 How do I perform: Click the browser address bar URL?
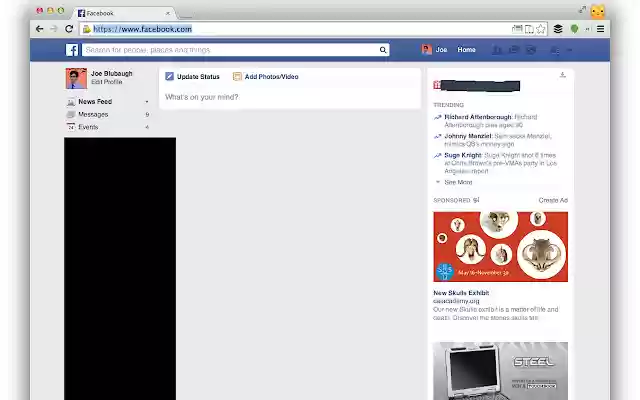click(142, 29)
